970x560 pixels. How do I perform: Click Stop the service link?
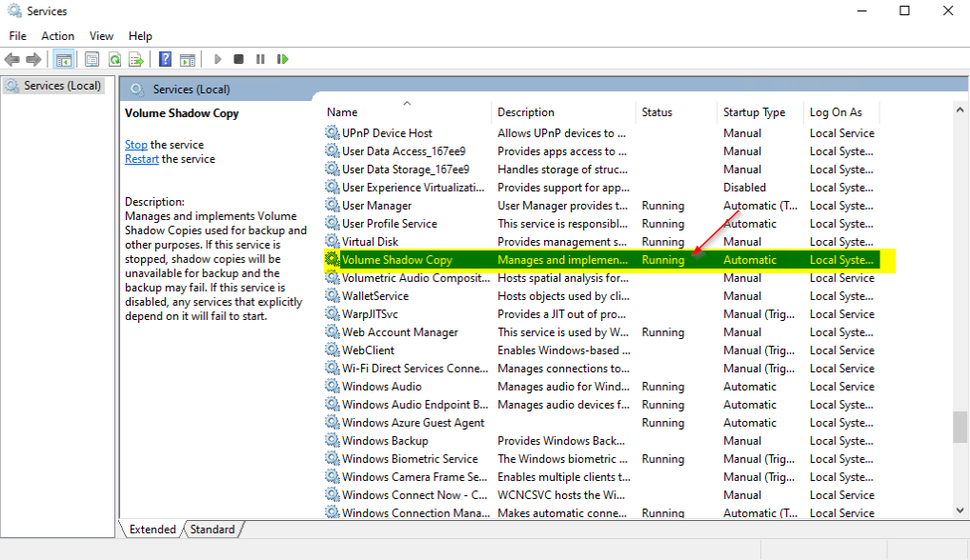point(136,145)
